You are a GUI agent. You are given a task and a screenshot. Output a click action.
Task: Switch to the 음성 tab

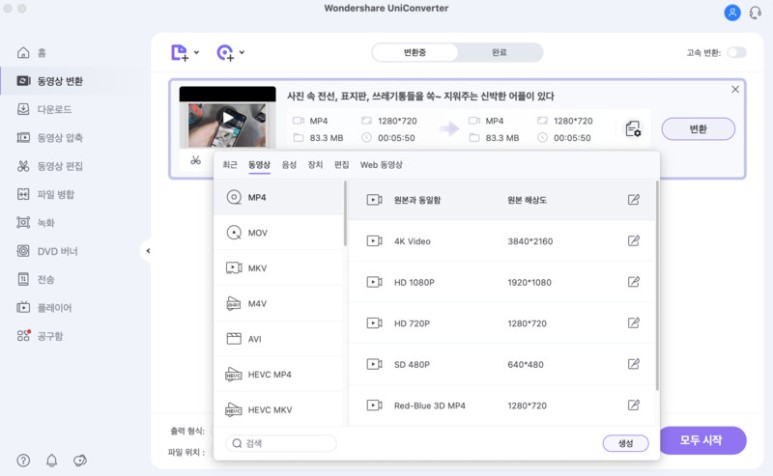tap(289, 165)
